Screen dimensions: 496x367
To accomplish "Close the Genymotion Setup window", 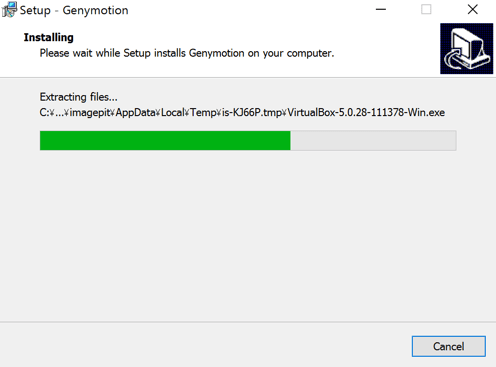I will click(x=472, y=10).
